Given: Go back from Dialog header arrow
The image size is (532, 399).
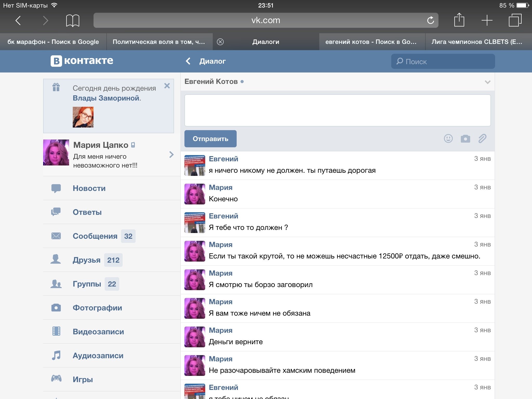Looking at the screenshot, I should (x=188, y=61).
